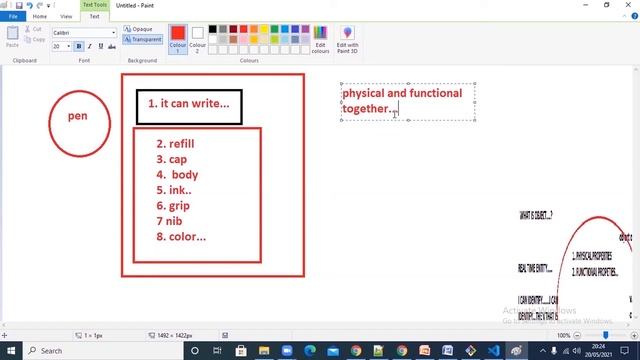Open Mail app from the taskbar
Image resolution: width=640 pixels, height=360 pixels.
(x=333, y=351)
